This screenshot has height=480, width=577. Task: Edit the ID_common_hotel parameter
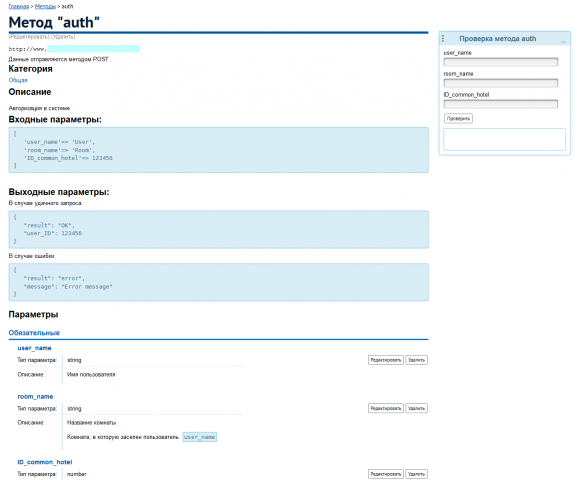(x=386, y=474)
